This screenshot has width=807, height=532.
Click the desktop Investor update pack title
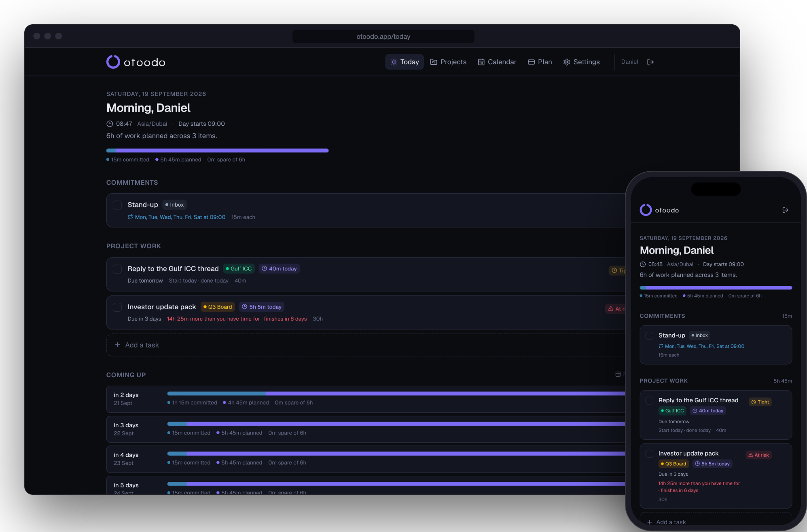[162, 307]
